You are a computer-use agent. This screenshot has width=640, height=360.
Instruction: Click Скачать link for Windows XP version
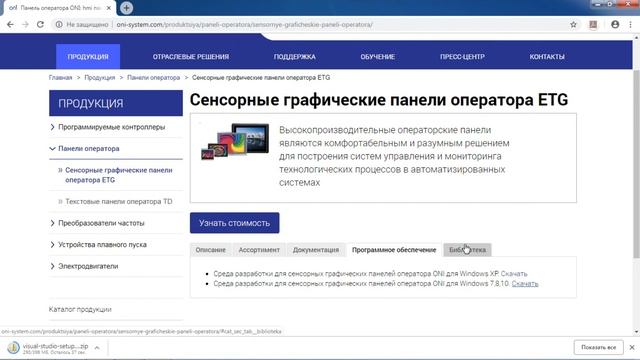(514, 273)
